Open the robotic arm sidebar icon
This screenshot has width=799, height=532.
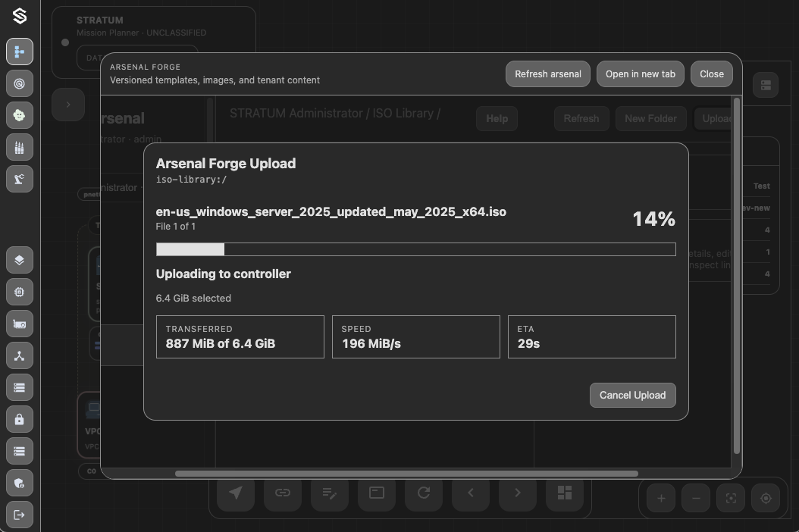[20, 179]
